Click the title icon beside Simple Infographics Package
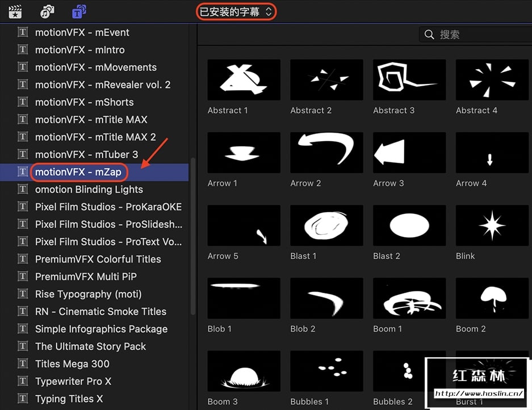532x410 pixels. (x=23, y=329)
